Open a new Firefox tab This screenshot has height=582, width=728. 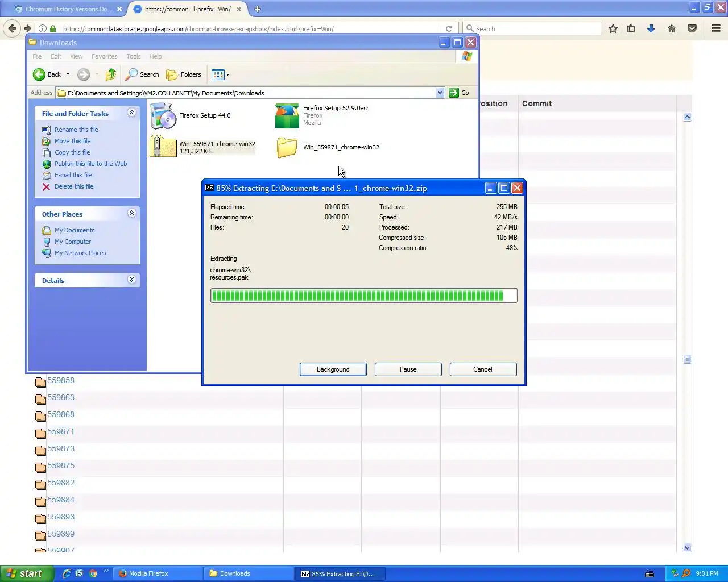258,9
